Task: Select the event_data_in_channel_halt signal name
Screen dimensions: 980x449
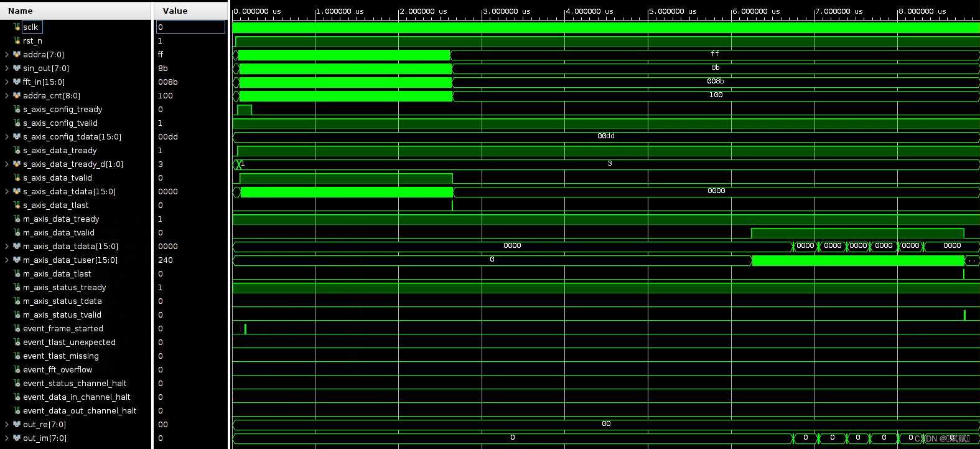Action: pyautogui.click(x=77, y=397)
